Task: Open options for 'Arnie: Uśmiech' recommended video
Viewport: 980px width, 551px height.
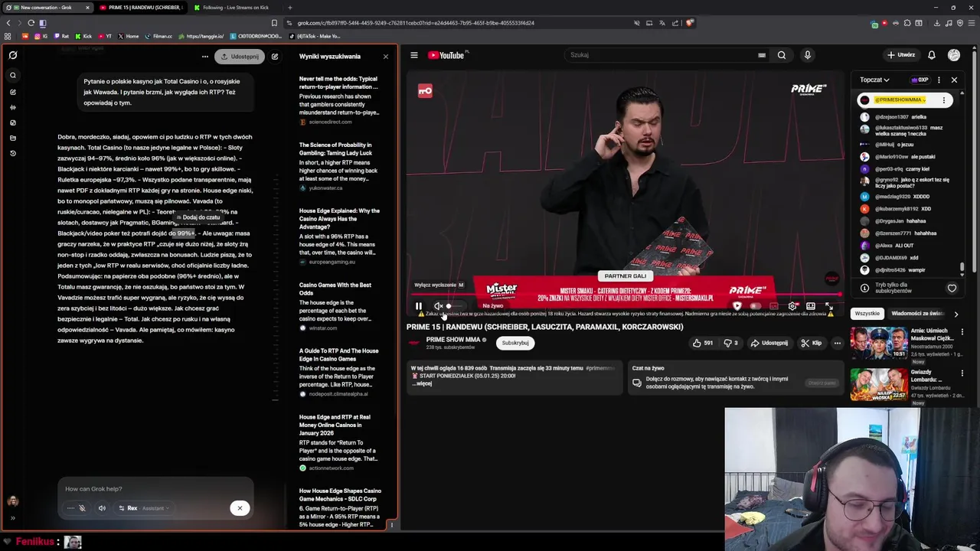Action: 962,332
